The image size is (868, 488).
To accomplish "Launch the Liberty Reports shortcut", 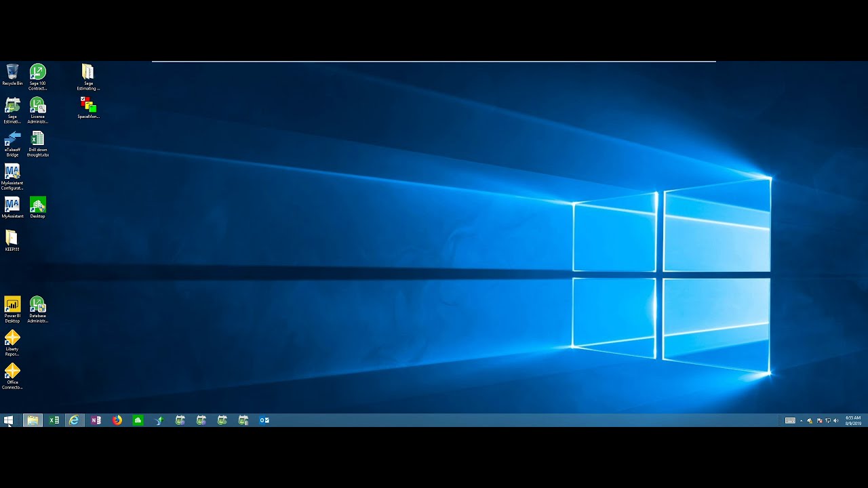I will (x=12, y=342).
